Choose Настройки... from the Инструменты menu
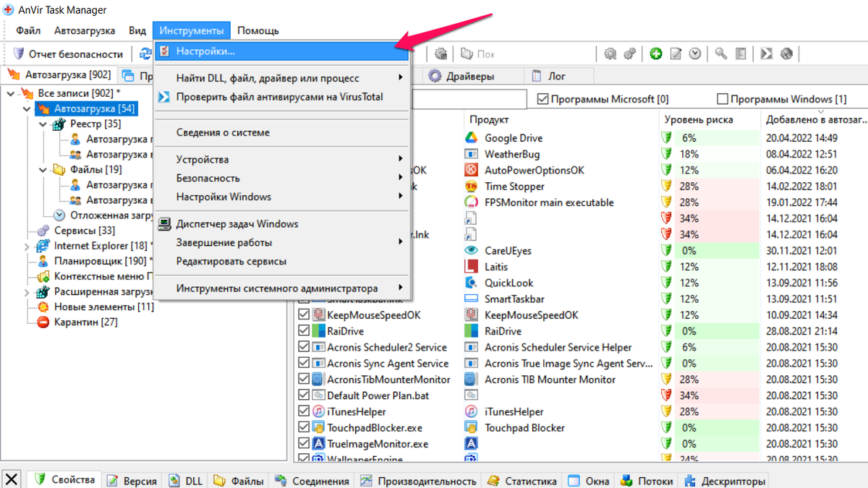 pyautogui.click(x=282, y=52)
